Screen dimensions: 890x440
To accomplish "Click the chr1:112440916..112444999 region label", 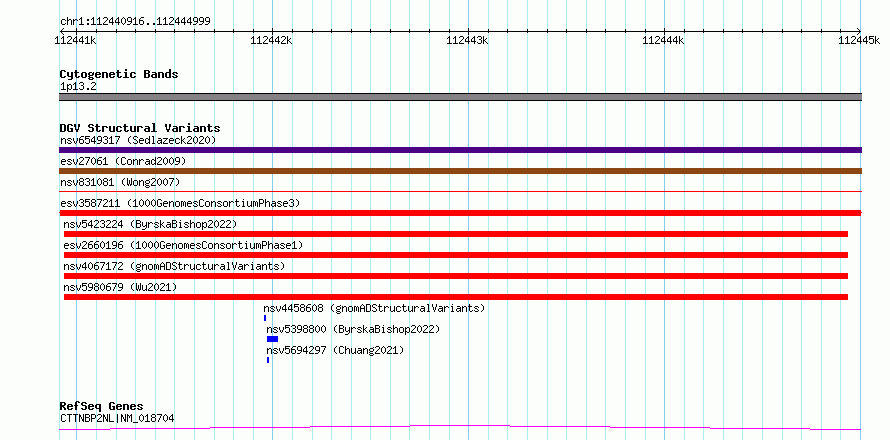I will click(135, 21).
